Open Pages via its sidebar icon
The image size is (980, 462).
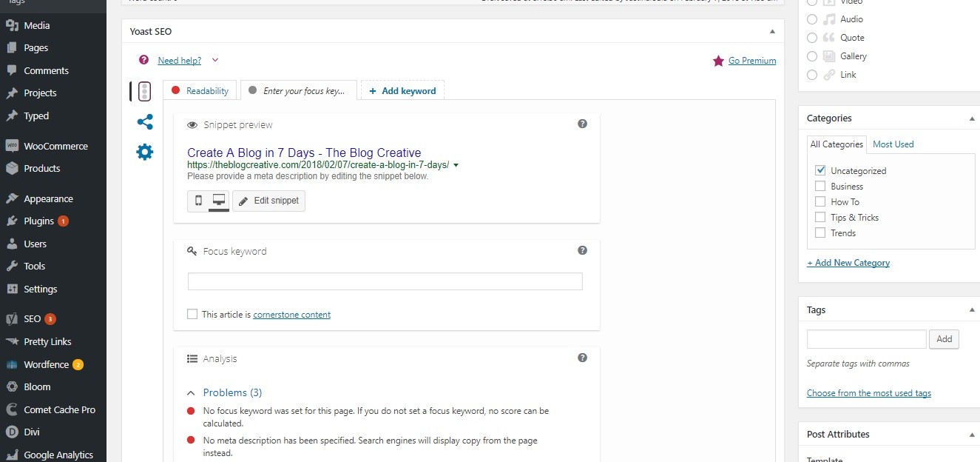(x=12, y=48)
